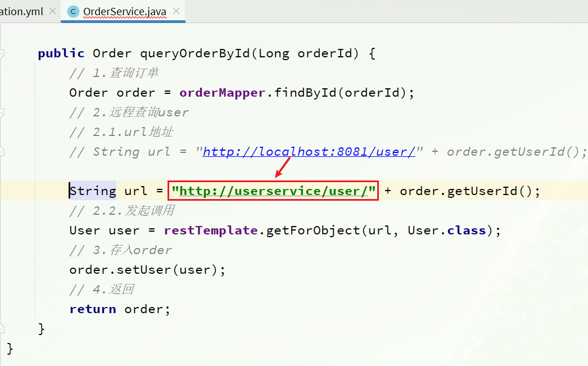Switch to the application.yml tab
This screenshot has width=588, height=366.
click(21, 11)
